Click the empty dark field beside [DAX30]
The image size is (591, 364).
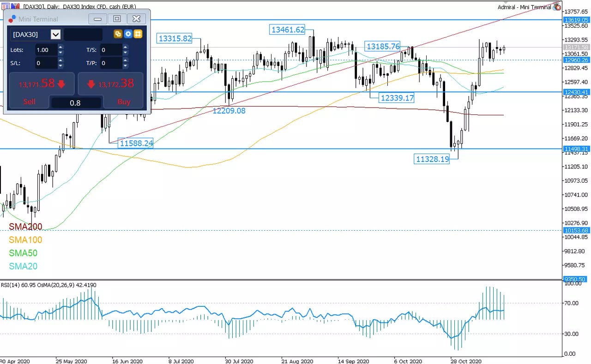[x=83, y=35]
